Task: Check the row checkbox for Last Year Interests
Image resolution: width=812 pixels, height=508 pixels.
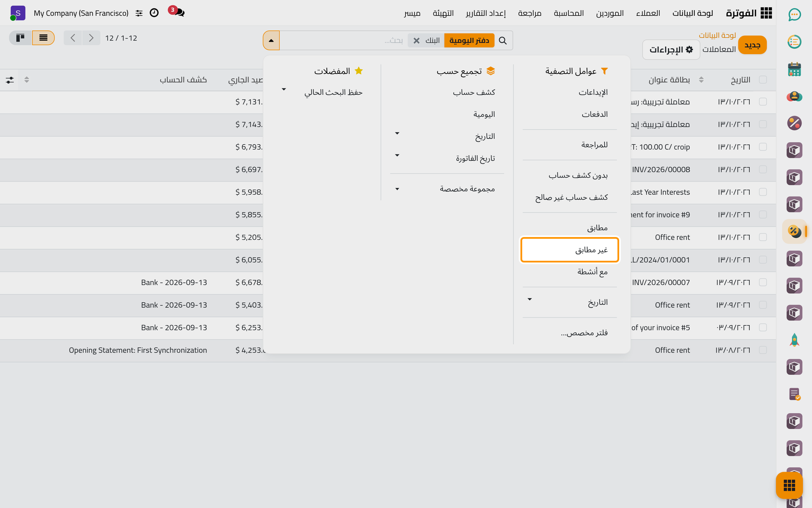Action: [x=763, y=192]
